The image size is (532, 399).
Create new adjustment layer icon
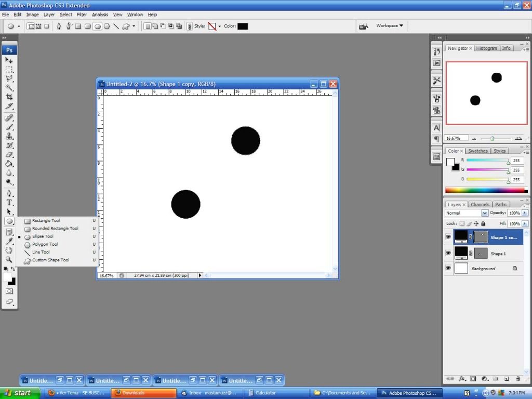pos(485,379)
